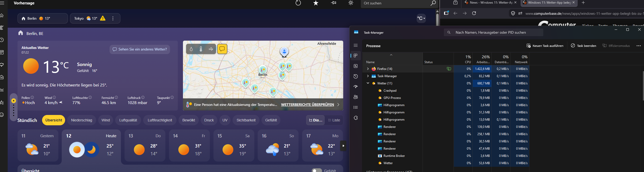Image resolution: width=644 pixels, height=172 pixels.
Task: Toggle the Gefühlt switch
Action: pos(317,170)
